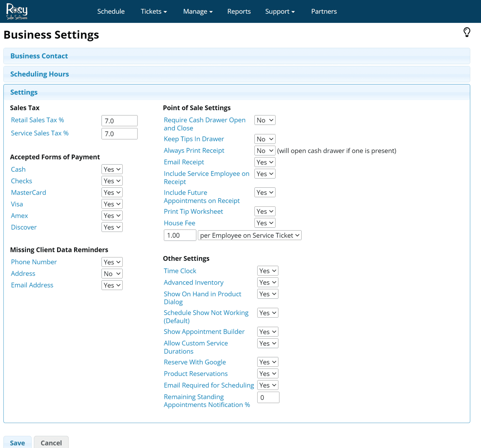
Task: Click the lightbulb help icon
Action: point(467,32)
